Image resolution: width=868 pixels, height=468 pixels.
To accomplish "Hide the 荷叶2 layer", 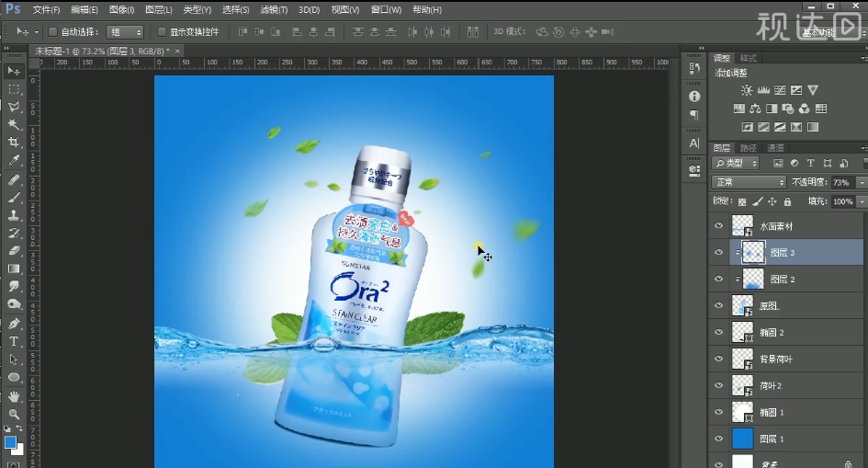I will (718, 385).
